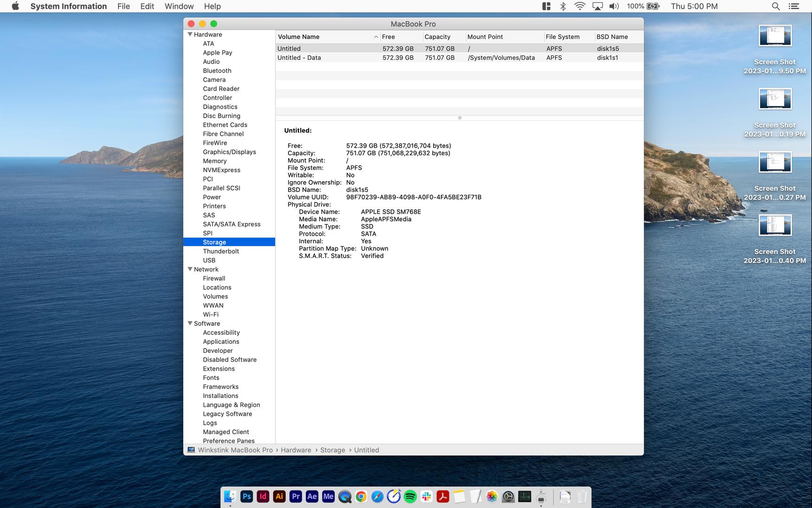
Task: Open QuickTime Player in the Dock
Action: pos(345,496)
